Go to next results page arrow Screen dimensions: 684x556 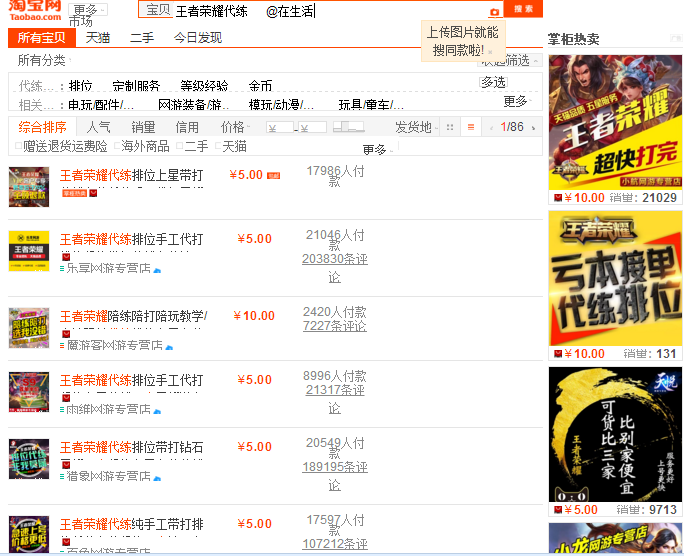click(533, 128)
